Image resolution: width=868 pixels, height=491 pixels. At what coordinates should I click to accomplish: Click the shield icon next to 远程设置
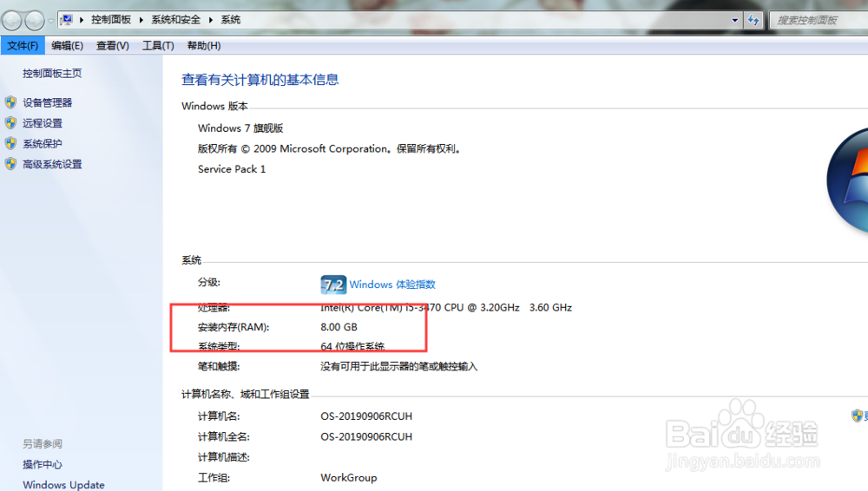pyautogui.click(x=10, y=123)
